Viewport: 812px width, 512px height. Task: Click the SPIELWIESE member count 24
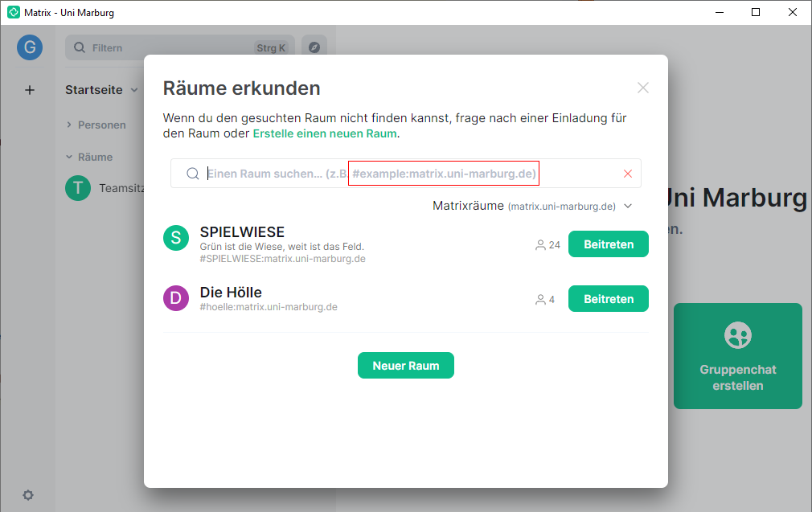[547, 245]
